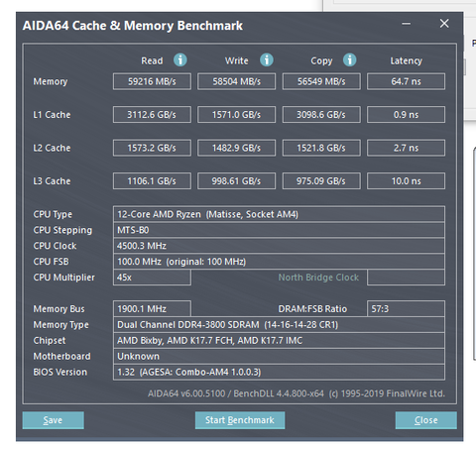Click the DRAM:FSB Ratio field
The width and height of the screenshot is (476, 449).
click(406, 309)
